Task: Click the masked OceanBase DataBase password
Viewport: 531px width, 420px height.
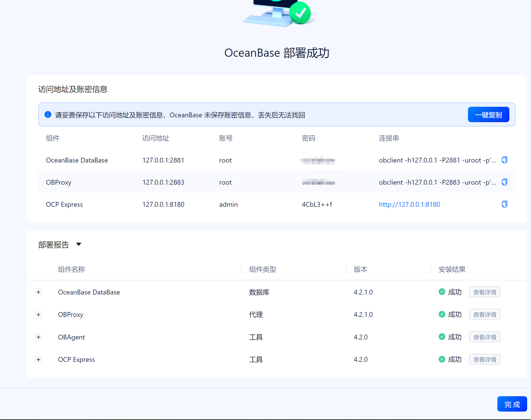Action: click(318, 160)
